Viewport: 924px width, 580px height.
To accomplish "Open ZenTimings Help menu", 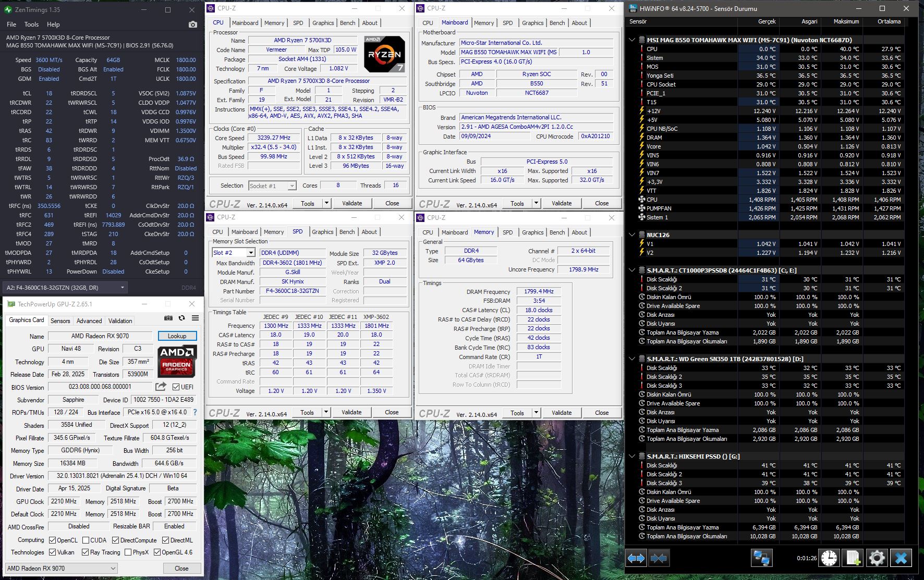I will [x=53, y=24].
